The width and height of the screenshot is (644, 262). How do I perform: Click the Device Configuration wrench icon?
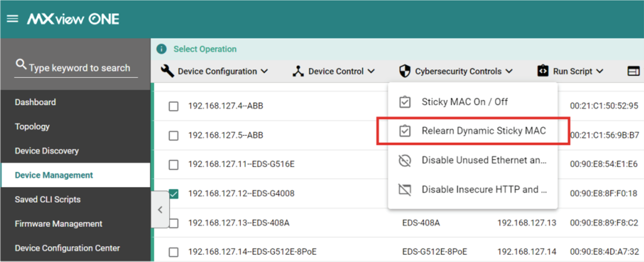pyautogui.click(x=167, y=71)
